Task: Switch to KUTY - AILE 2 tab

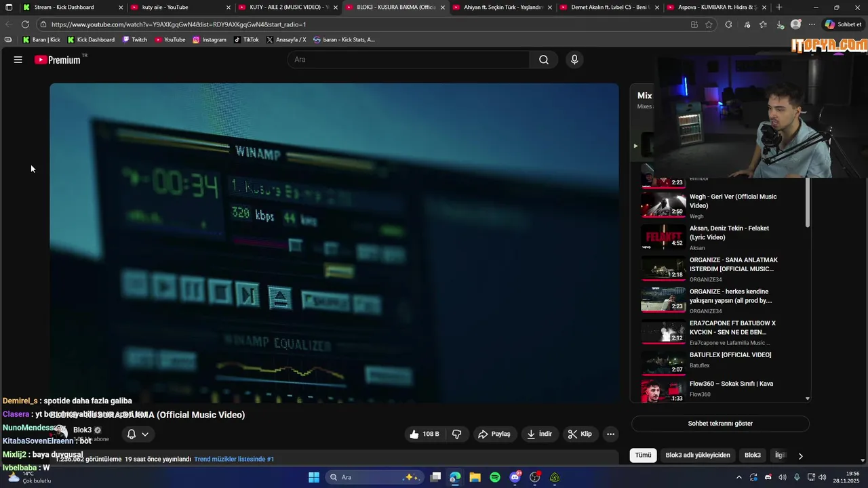Action: click(x=288, y=7)
